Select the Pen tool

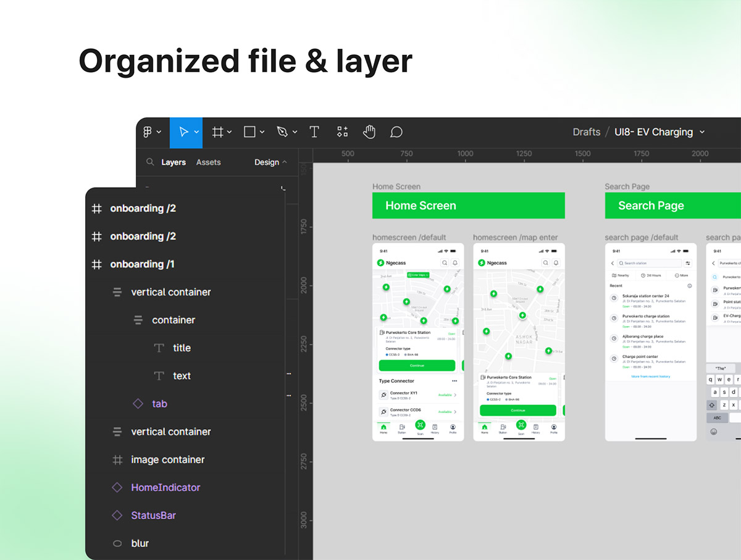point(282,132)
